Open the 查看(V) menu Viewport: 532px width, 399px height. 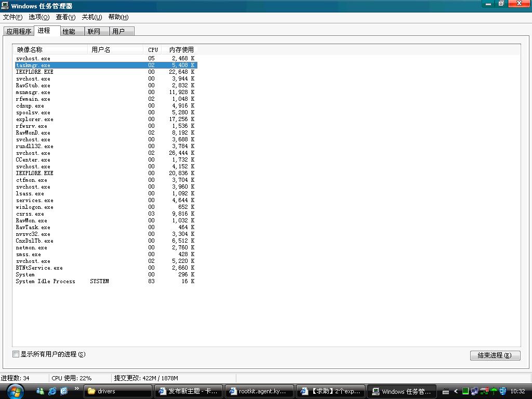coord(65,17)
